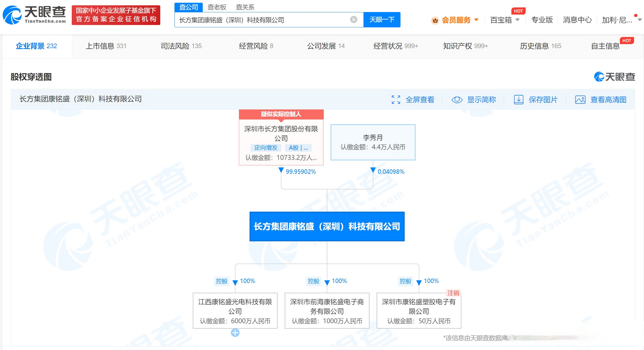Select the 查老板 search tab
This screenshot has width=644, height=350.
tap(217, 7)
